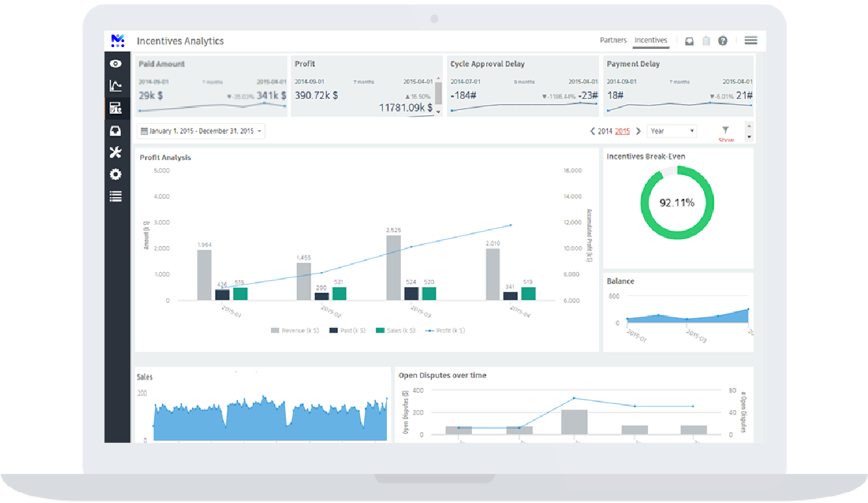Click the active dashboard reports sidebar icon

[115, 108]
